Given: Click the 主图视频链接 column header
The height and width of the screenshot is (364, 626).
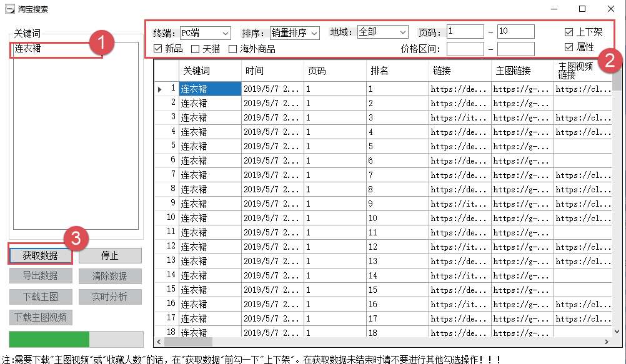Looking at the screenshot, I should (x=583, y=71).
